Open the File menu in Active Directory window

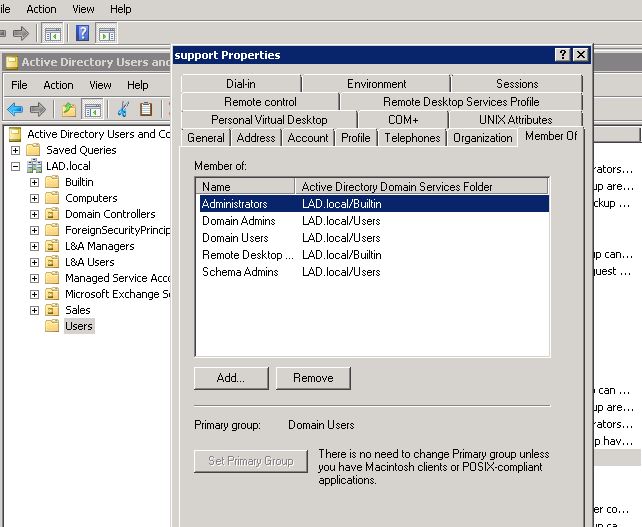pos(19,85)
